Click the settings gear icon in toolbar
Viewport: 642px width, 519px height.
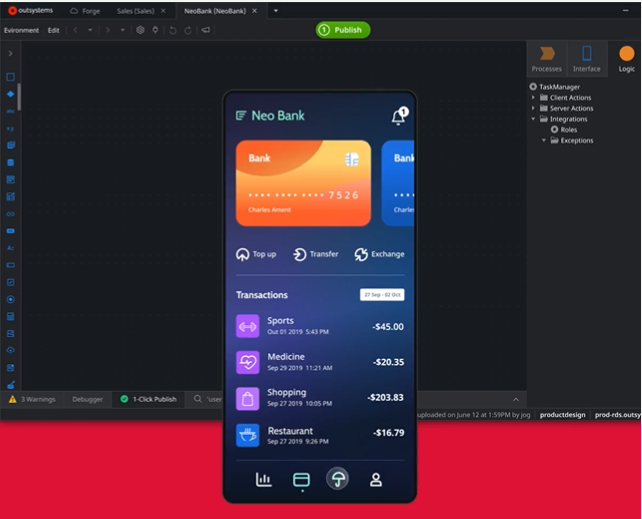click(x=140, y=30)
